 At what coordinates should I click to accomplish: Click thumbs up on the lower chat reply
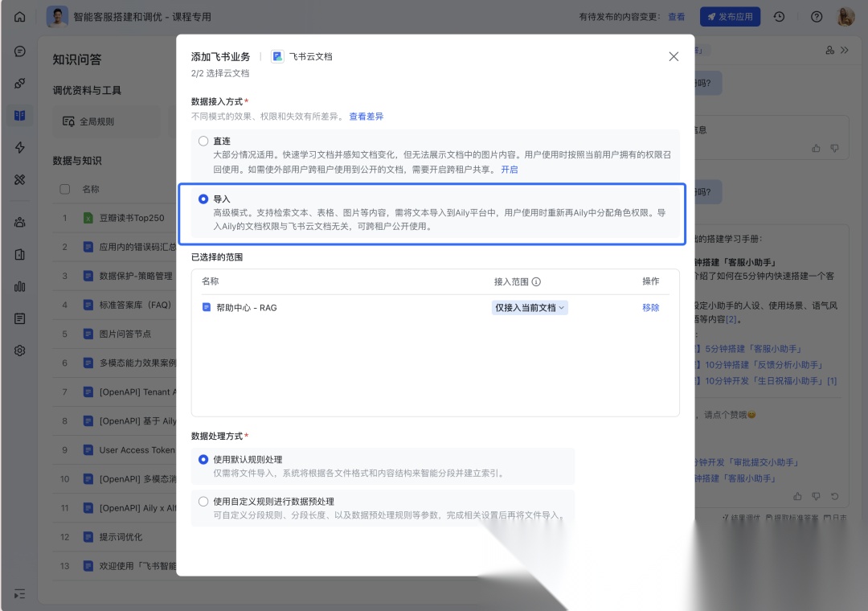(x=797, y=496)
